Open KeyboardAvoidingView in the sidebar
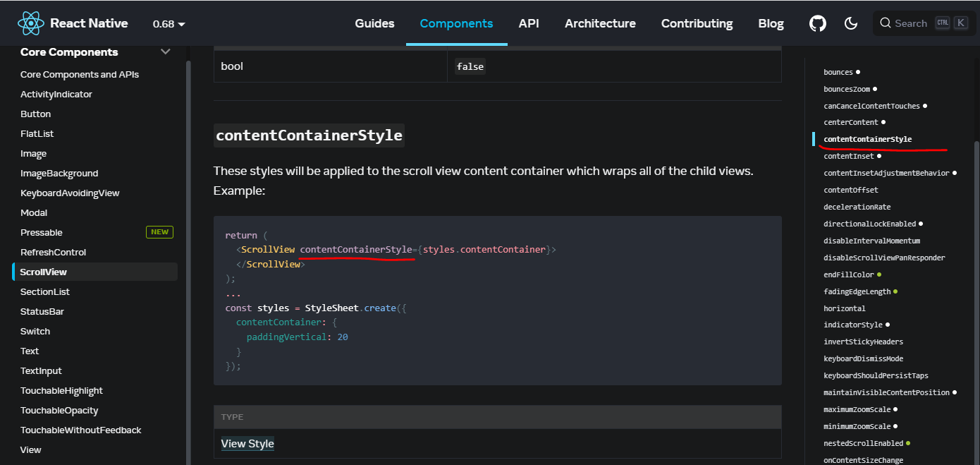Screen dimensions: 980x465 point(70,193)
